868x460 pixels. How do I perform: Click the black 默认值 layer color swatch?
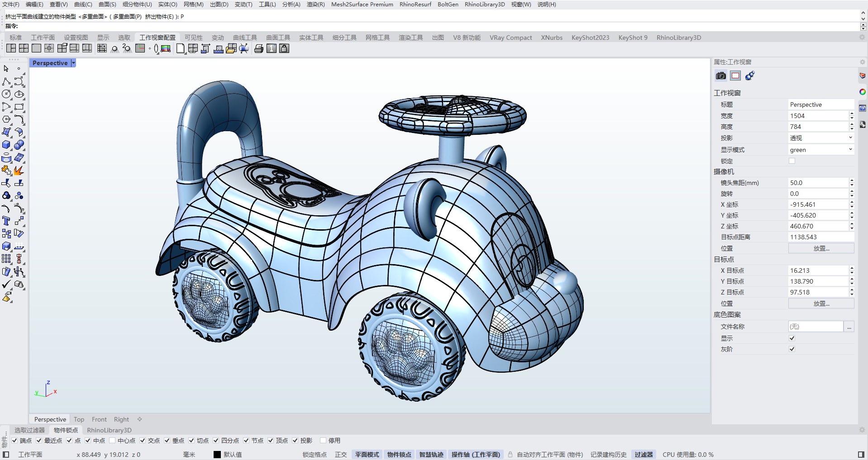click(x=217, y=455)
